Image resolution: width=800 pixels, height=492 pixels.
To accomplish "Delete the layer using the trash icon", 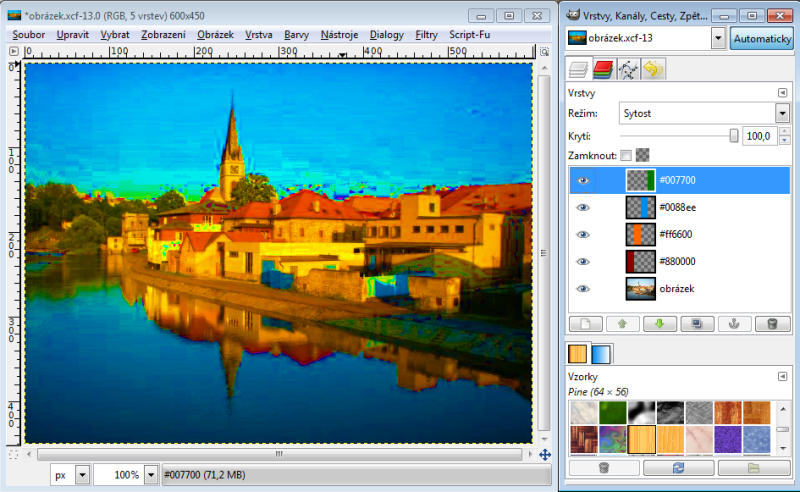I will pos(772,324).
